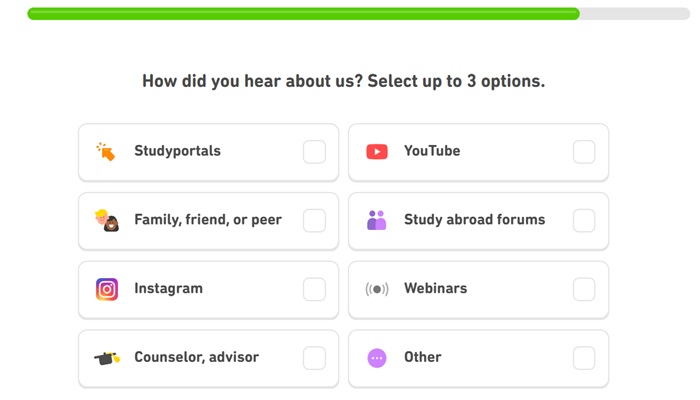
Task: Click the Counselor graduation cap icon
Action: click(107, 358)
